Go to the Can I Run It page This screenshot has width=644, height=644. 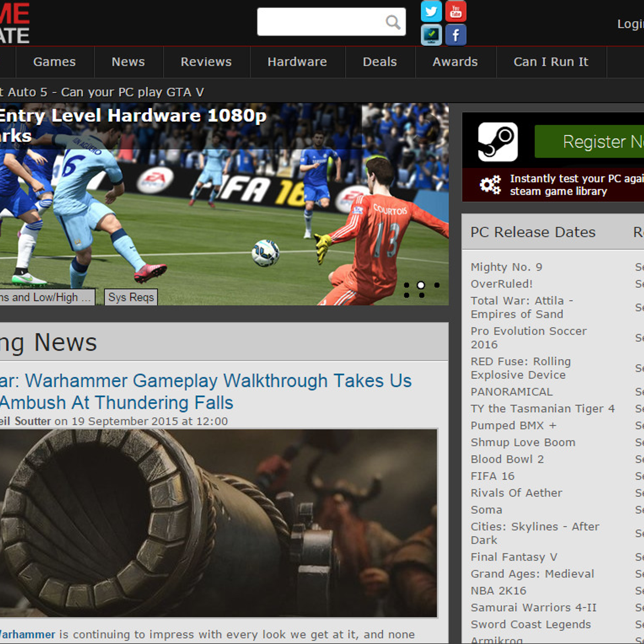(551, 62)
